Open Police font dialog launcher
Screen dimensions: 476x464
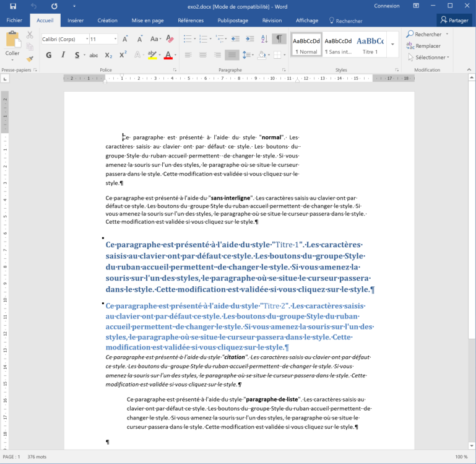(175, 70)
